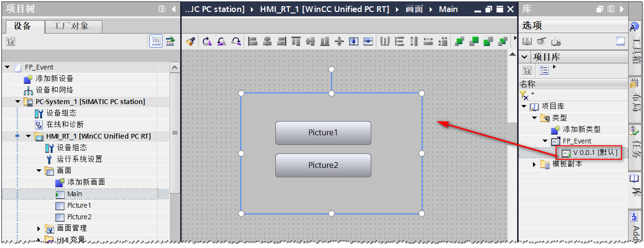Collapse the 项目库 section header chevron
644x248 pixels.
(x=525, y=57)
